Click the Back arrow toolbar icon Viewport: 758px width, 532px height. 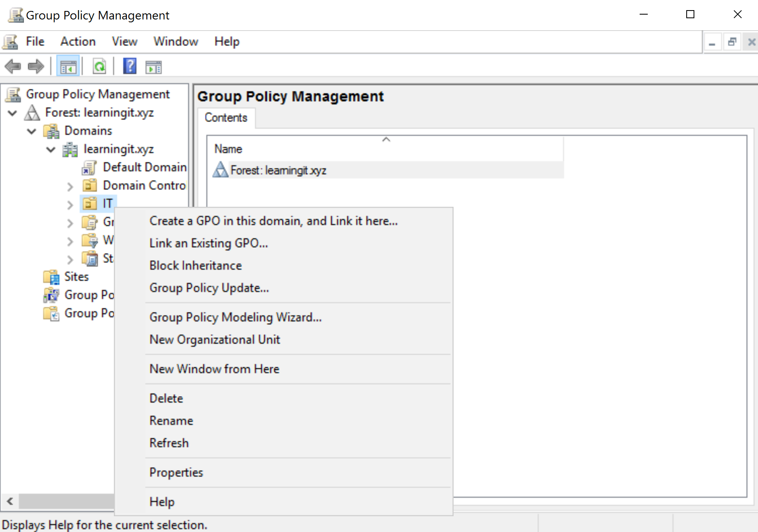13,66
